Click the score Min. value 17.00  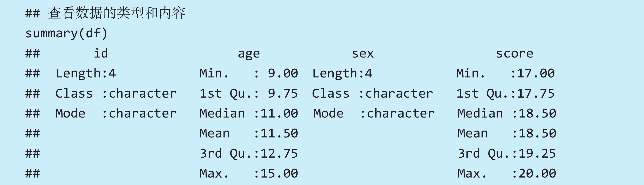click(535, 73)
